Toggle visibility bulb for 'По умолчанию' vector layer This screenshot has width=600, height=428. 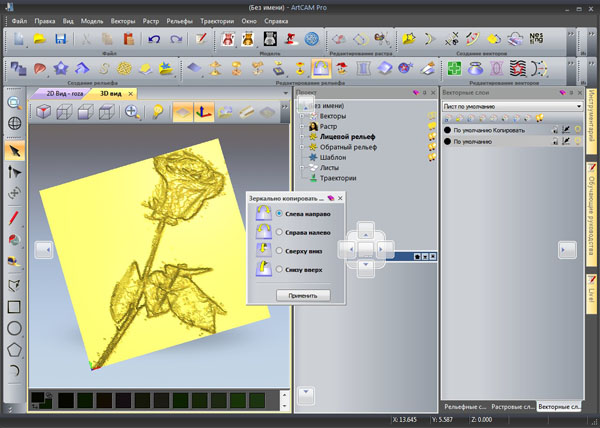coord(577,142)
